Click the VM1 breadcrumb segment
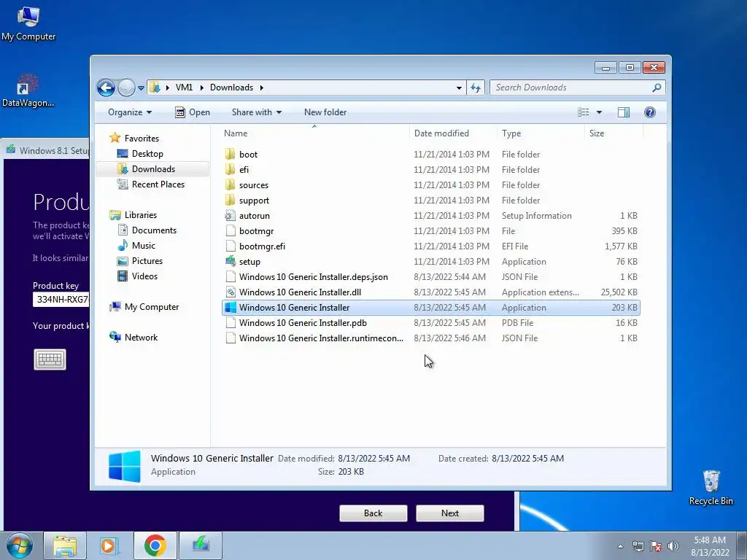This screenshot has width=747, height=560. 184,87
